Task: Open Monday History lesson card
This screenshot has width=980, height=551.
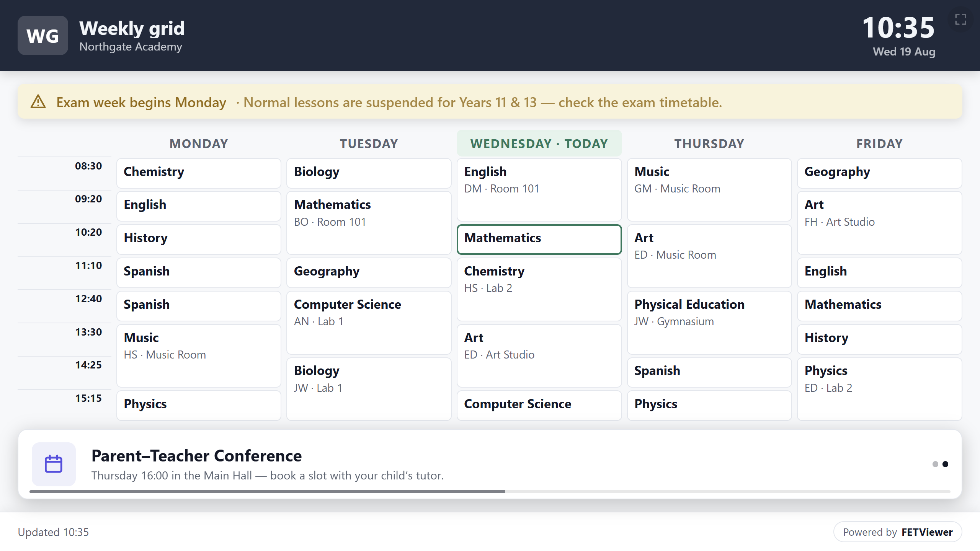Action: pyautogui.click(x=199, y=240)
